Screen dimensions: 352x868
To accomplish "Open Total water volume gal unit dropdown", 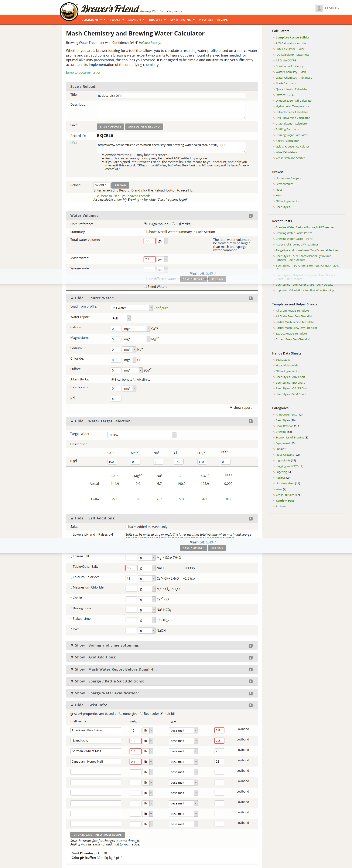I will click(162, 241).
